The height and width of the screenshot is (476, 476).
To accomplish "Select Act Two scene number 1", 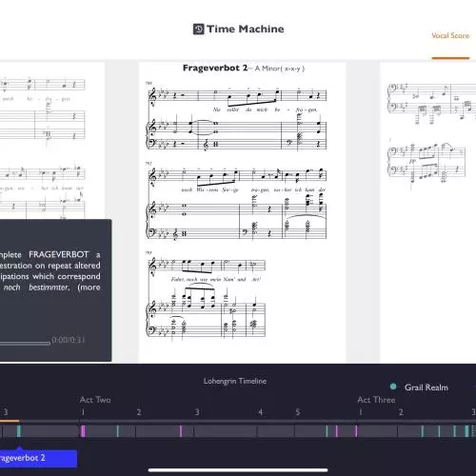I will 83,412.
